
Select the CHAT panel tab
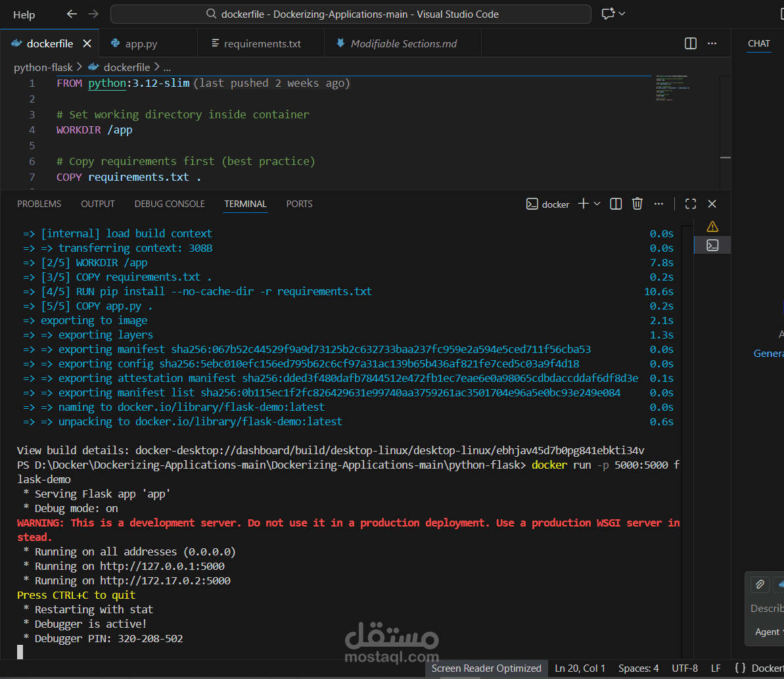coord(758,43)
